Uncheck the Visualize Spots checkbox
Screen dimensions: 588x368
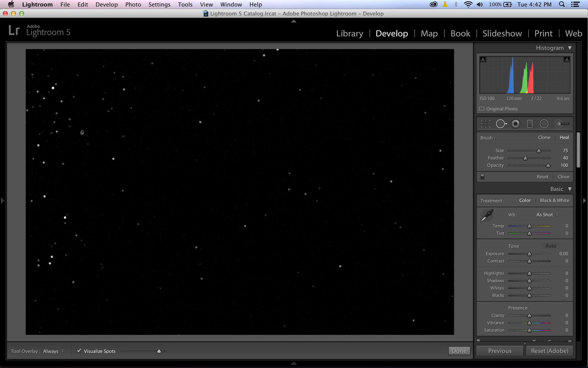79,351
